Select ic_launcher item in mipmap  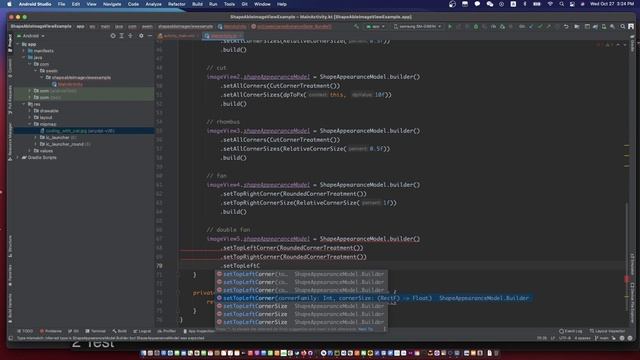(58, 138)
